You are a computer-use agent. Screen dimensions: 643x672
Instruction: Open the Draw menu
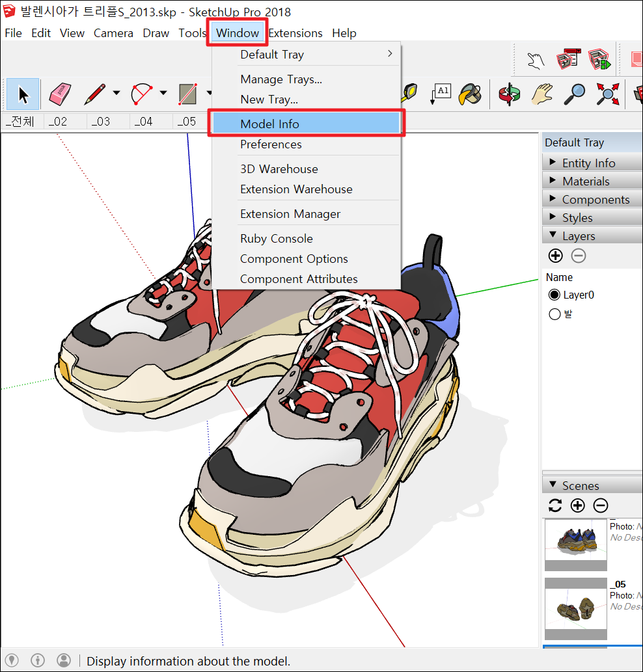tap(156, 33)
